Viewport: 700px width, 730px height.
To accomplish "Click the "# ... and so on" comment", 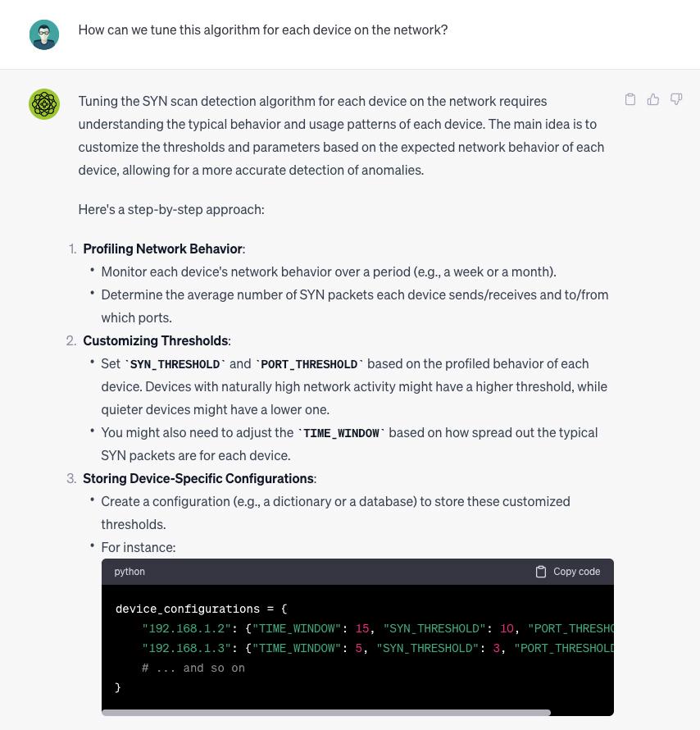I will 193,668.
